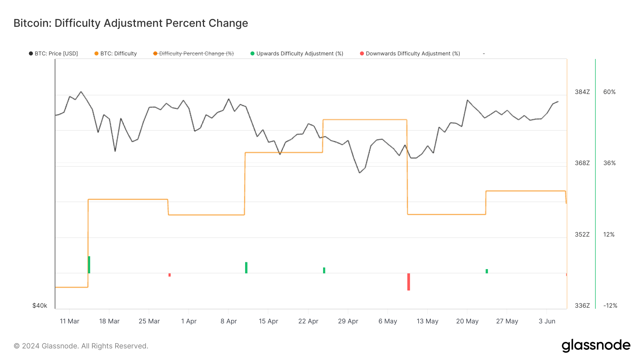Click the tall green bar in mid-March

click(89, 265)
